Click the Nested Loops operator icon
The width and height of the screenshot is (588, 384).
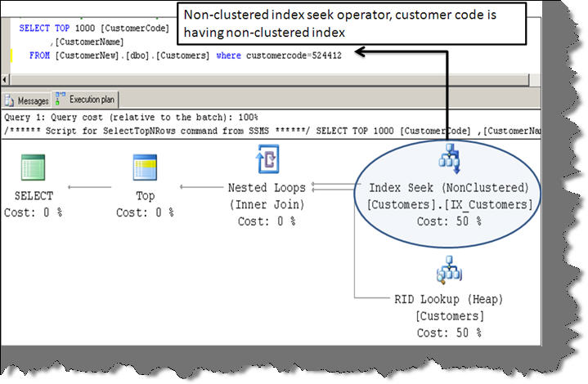click(x=267, y=159)
